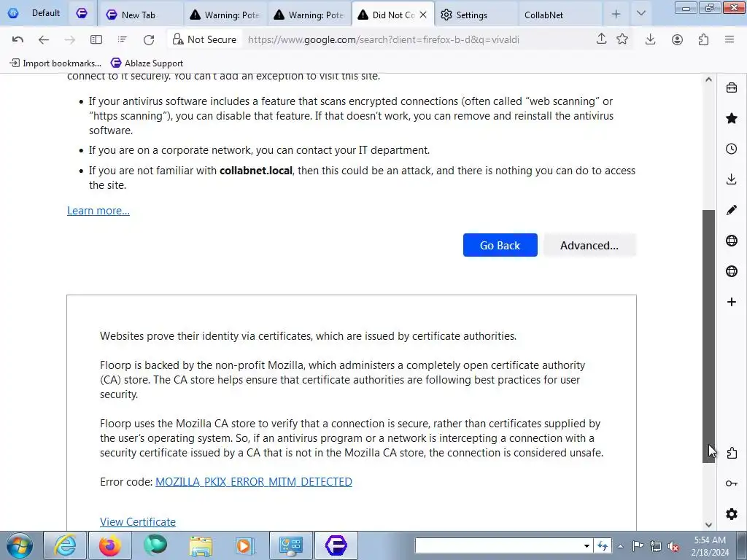Close the Did Not Connect tab
The image size is (747, 560).
[x=423, y=15]
